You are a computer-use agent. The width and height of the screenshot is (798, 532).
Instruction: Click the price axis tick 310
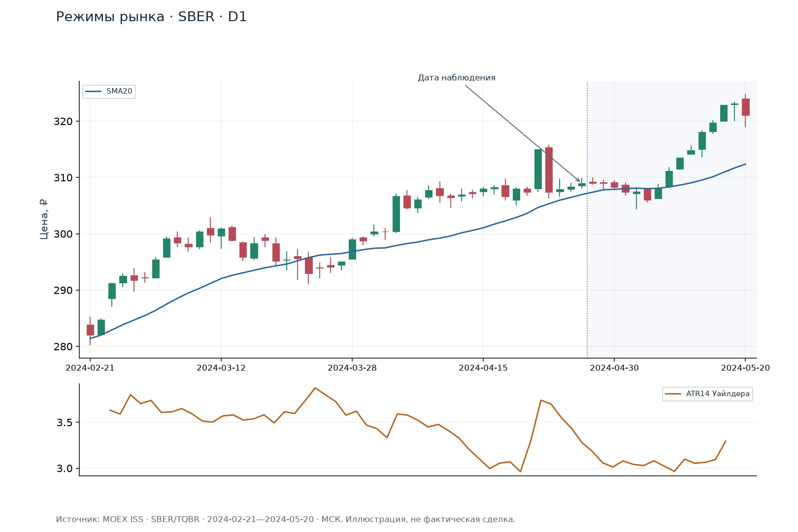pos(63,178)
